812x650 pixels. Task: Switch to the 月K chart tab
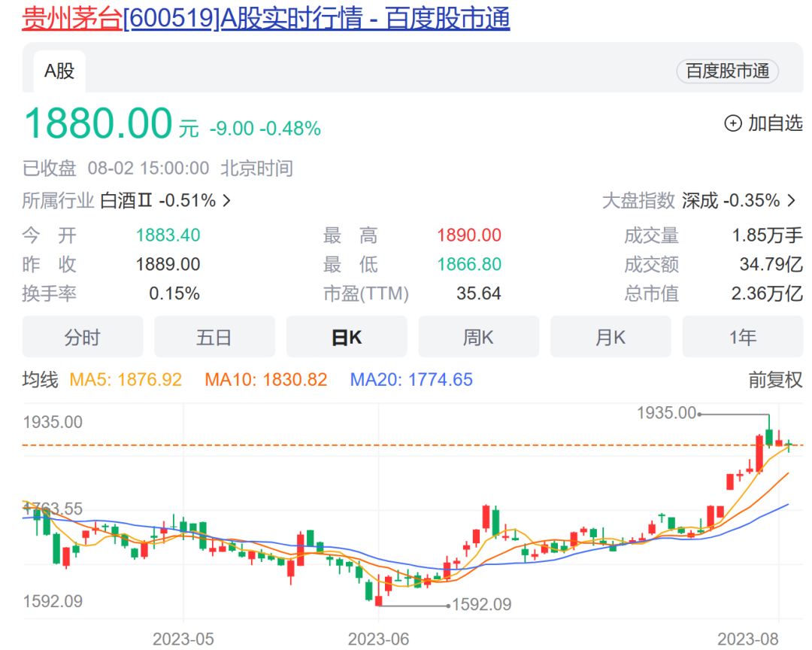611,337
